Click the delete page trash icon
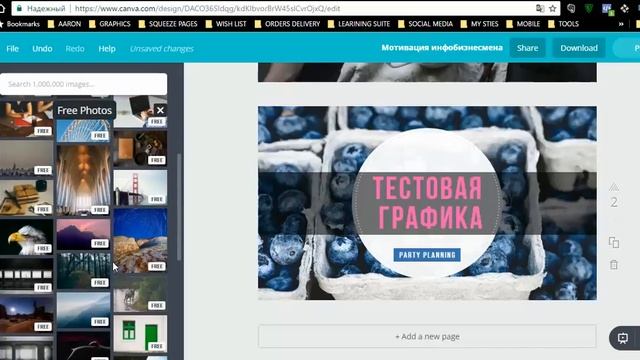Screen dimensions: 640x360 point(614,265)
